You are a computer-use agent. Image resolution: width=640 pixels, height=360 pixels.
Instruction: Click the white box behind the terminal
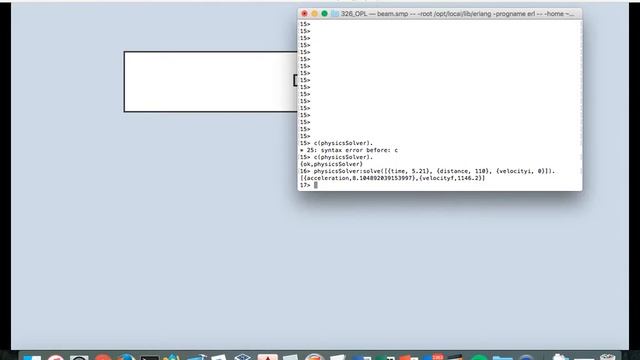pyautogui.click(x=211, y=82)
